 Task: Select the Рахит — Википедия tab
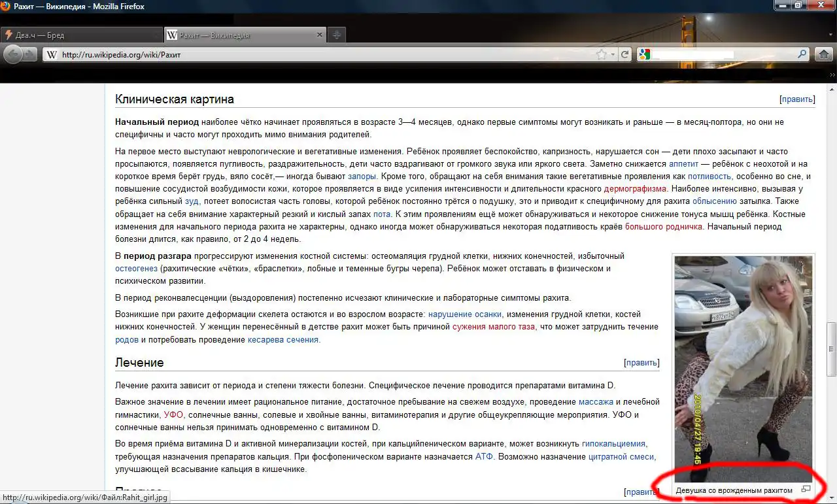[x=242, y=35]
